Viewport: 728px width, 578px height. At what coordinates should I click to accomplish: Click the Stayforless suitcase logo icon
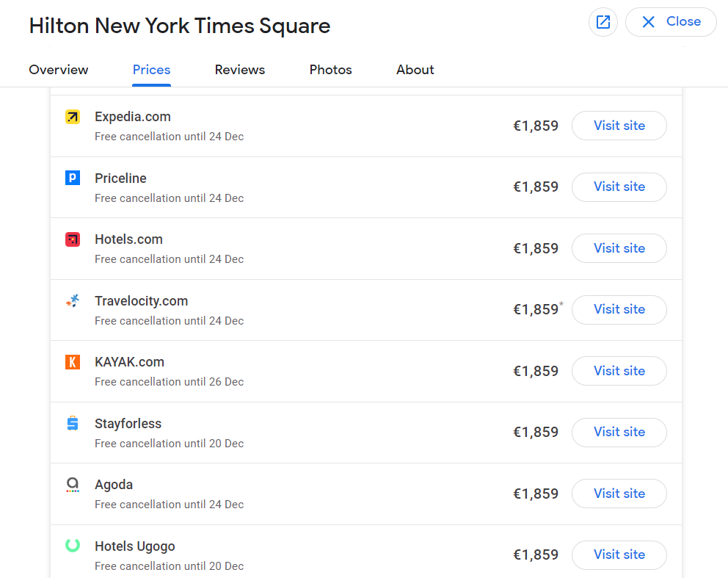[x=73, y=423]
